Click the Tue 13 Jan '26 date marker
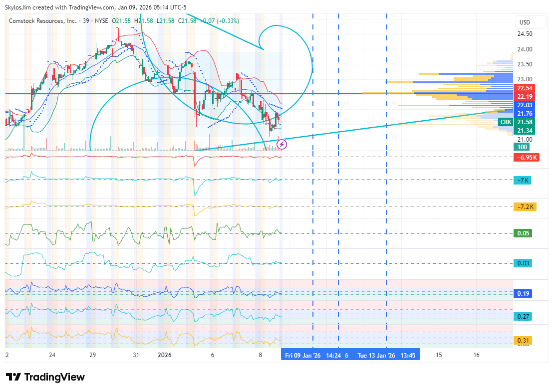The width and height of the screenshot is (553, 392). coord(376,355)
